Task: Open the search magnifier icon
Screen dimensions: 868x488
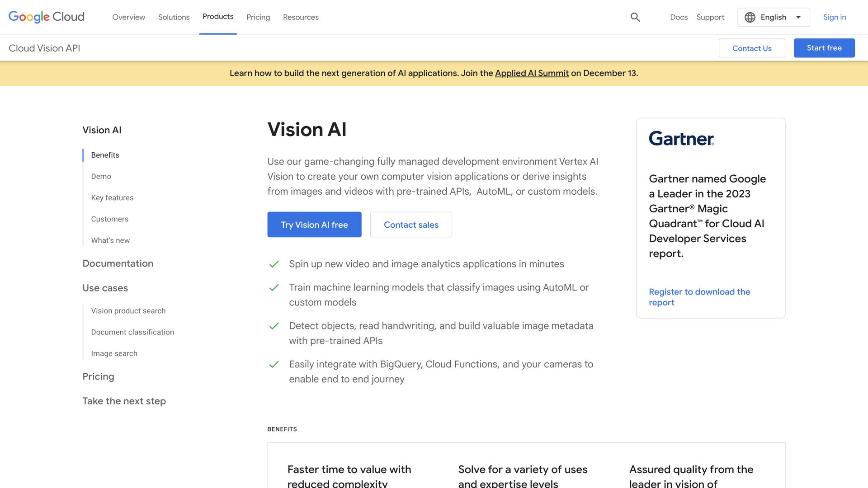Action: (635, 17)
